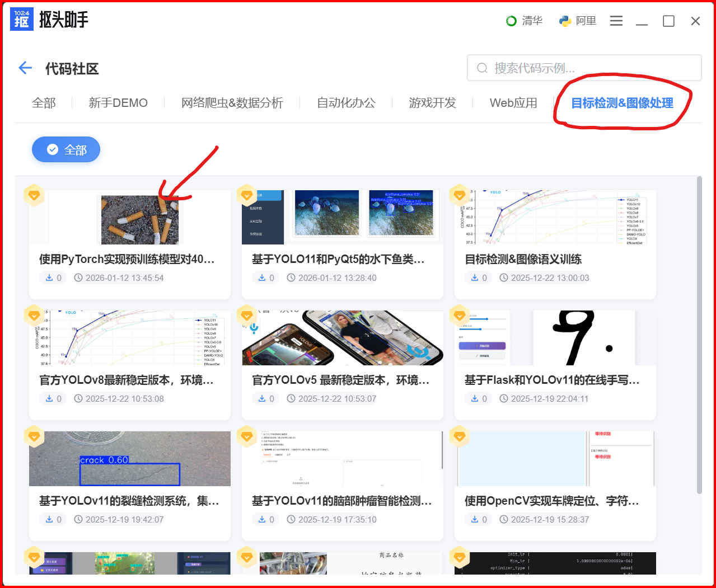Click download icon on 目标检测&图像语义训练 card
Viewport: 716px width, 588px height.
[475, 277]
